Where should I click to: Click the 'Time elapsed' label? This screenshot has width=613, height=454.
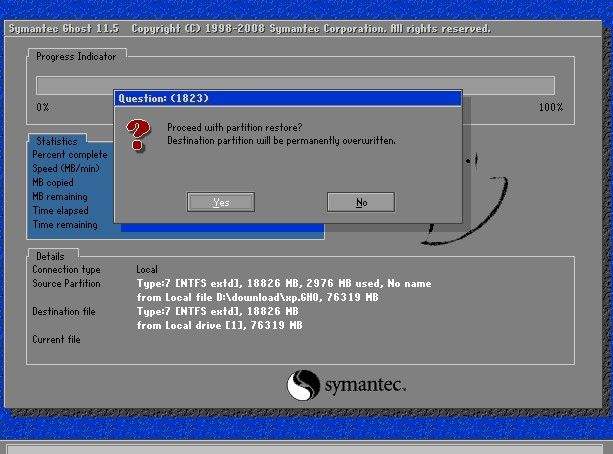click(x=60, y=210)
